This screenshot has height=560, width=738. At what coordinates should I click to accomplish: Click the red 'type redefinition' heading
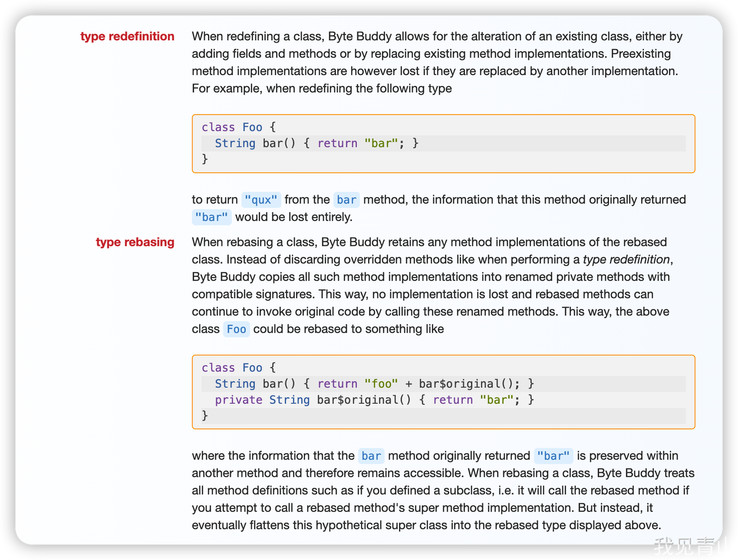[x=127, y=37]
